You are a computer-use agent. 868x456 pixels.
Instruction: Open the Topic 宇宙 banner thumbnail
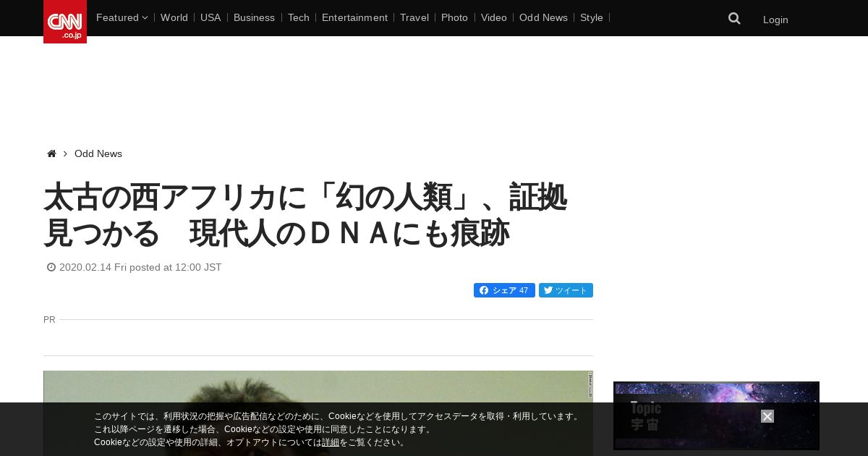(716, 415)
